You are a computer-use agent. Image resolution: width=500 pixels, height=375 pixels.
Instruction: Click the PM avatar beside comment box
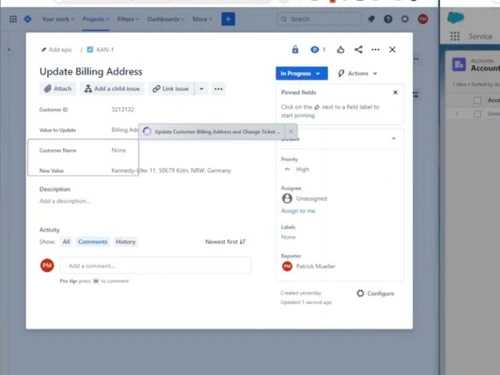[47, 265]
